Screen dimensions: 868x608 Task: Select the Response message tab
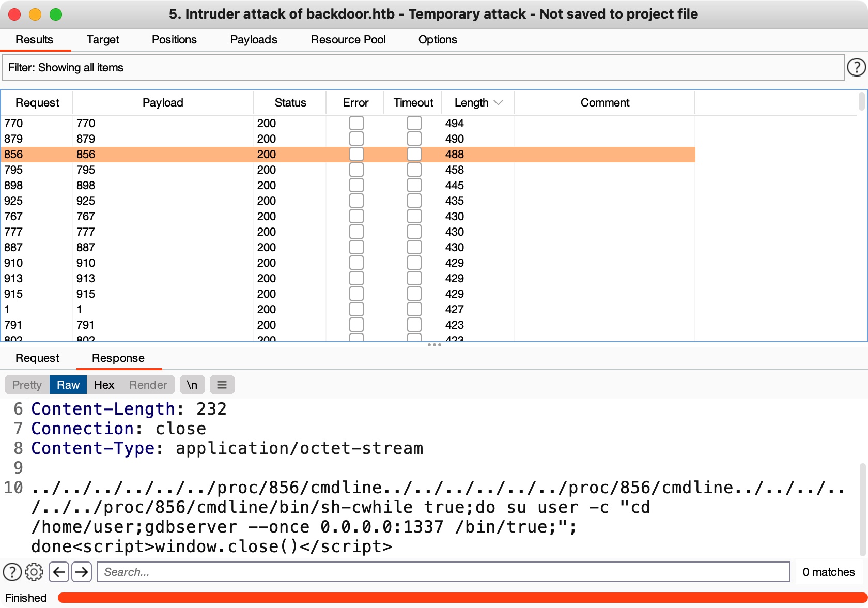point(118,358)
